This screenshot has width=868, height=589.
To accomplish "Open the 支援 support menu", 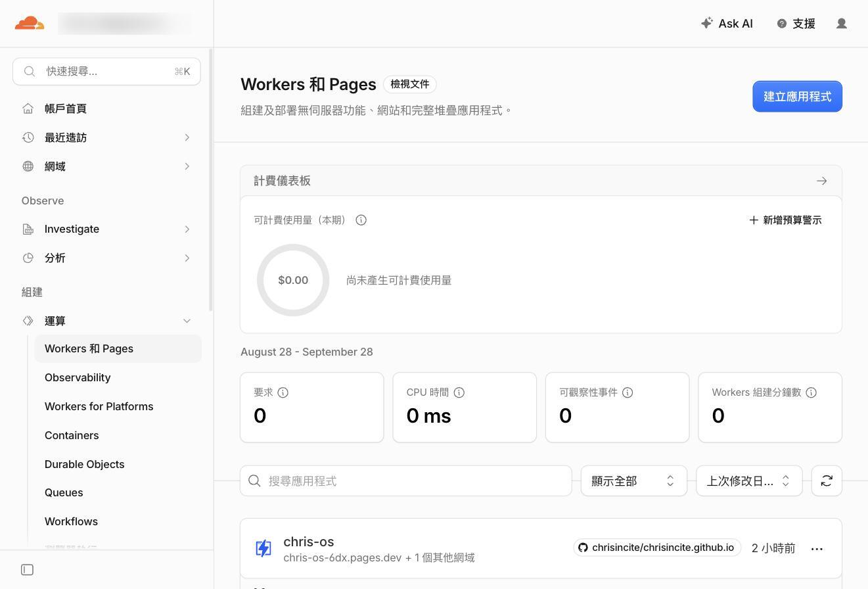I will [796, 24].
